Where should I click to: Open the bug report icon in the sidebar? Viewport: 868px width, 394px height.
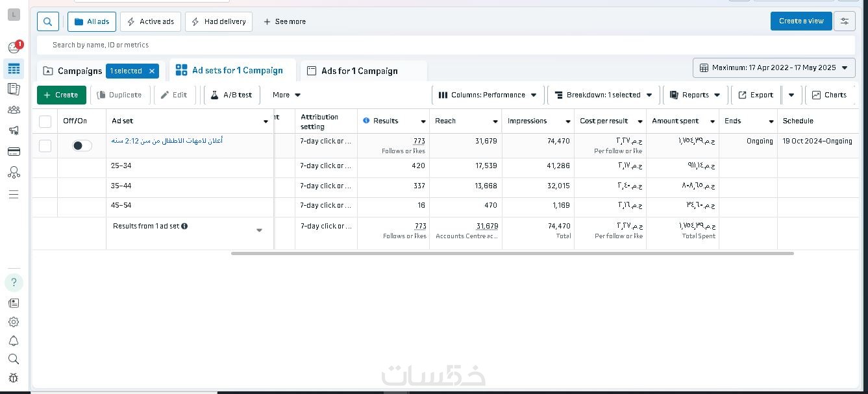[14, 378]
